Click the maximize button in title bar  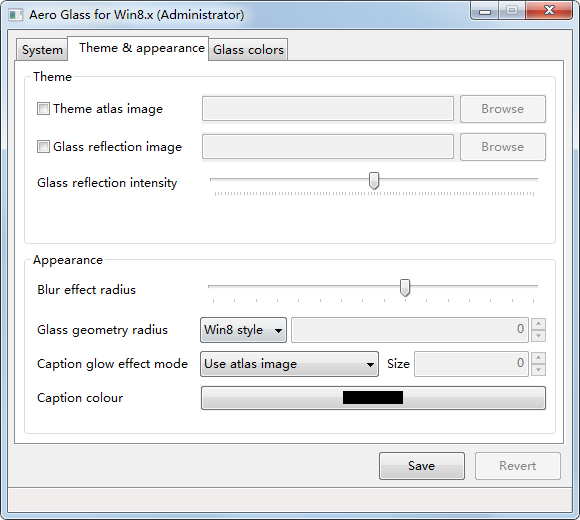pos(512,11)
